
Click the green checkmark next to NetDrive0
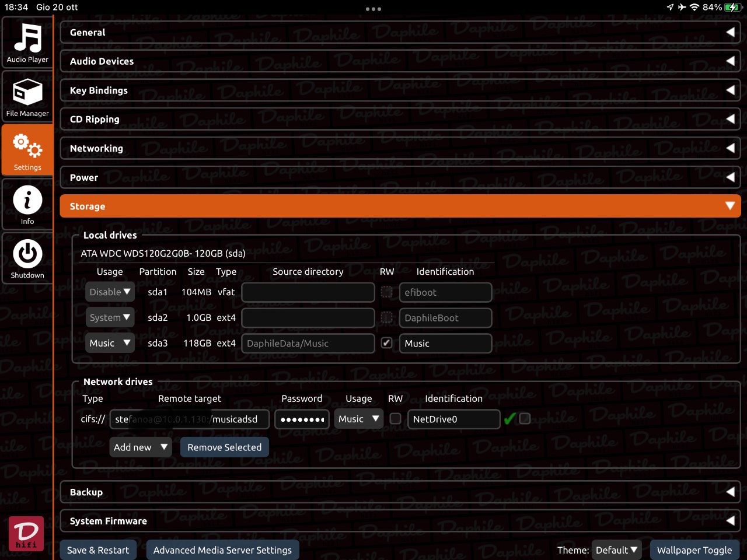click(x=509, y=419)
